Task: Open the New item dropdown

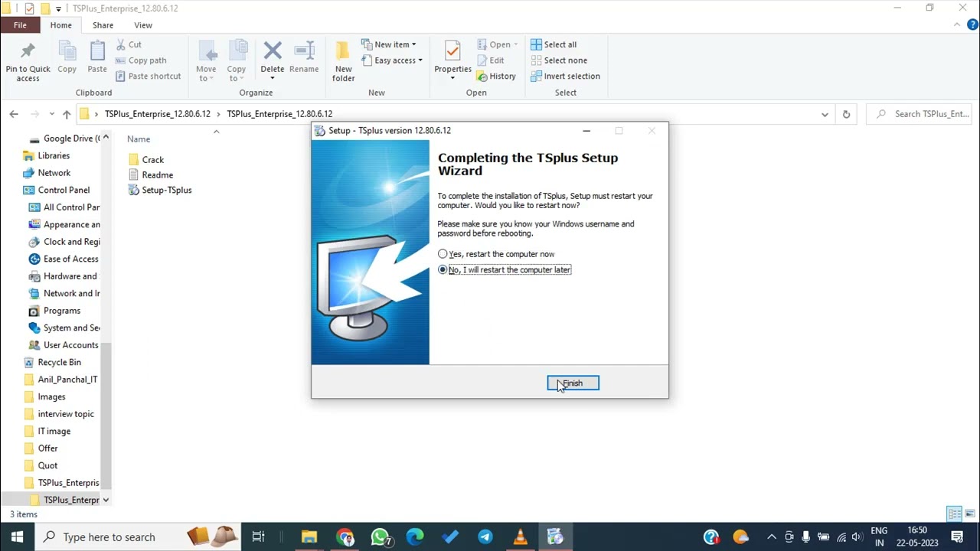Action: click(x=389, y=44)
